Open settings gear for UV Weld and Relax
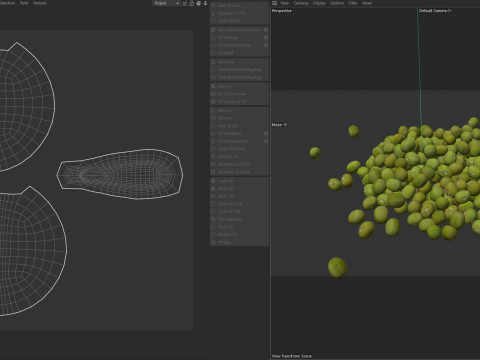480x360 pixels. tap(266, 45)
